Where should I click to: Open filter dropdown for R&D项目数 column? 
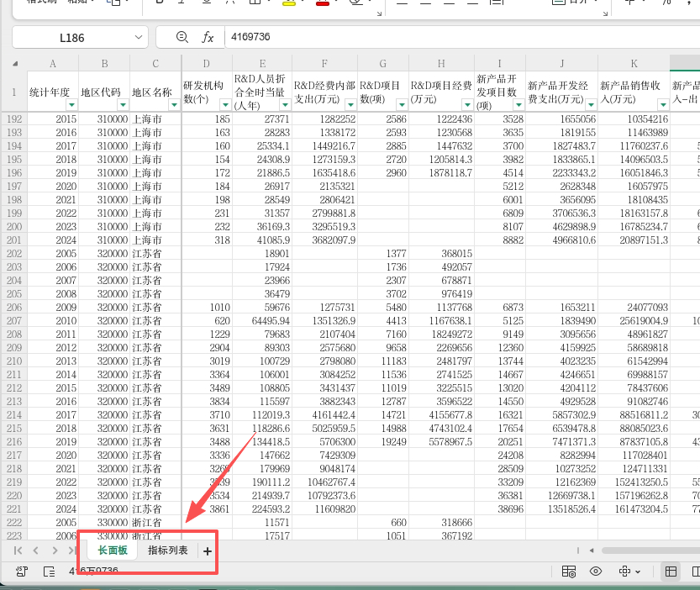pos(402,105)
